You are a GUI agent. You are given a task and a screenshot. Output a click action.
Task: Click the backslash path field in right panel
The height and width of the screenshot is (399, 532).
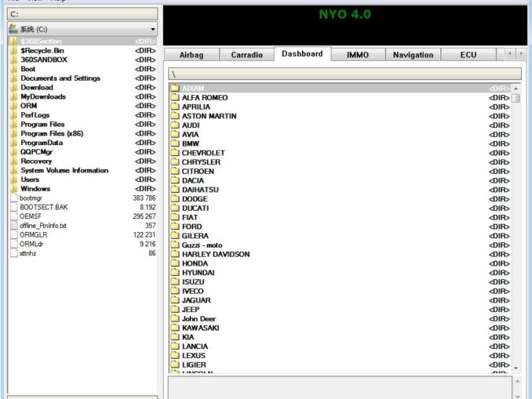344,74
